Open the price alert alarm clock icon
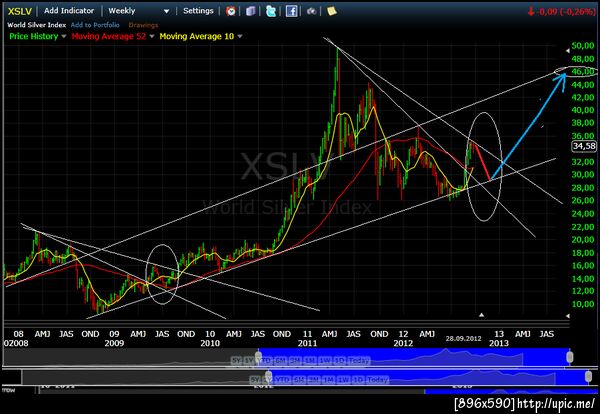Screen dimensions: 600x414 click(231, 11)
